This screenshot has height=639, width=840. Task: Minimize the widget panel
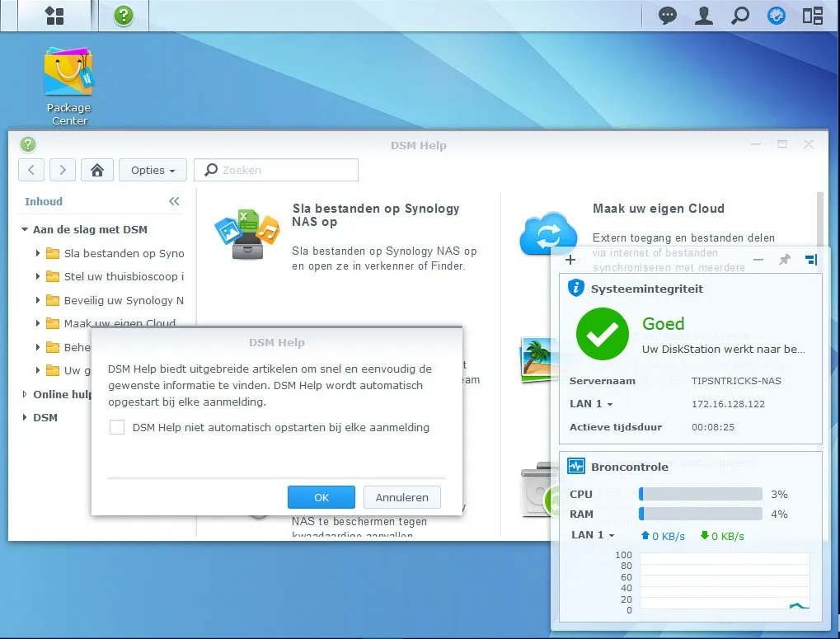pos(758,260)
